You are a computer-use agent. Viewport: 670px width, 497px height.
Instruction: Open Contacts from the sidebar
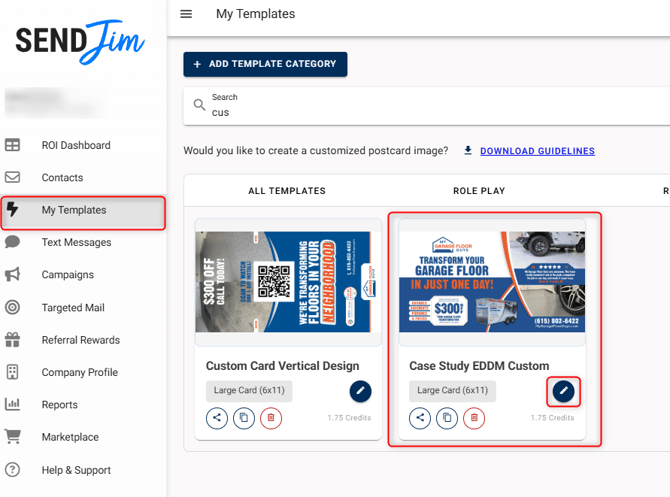62,177
